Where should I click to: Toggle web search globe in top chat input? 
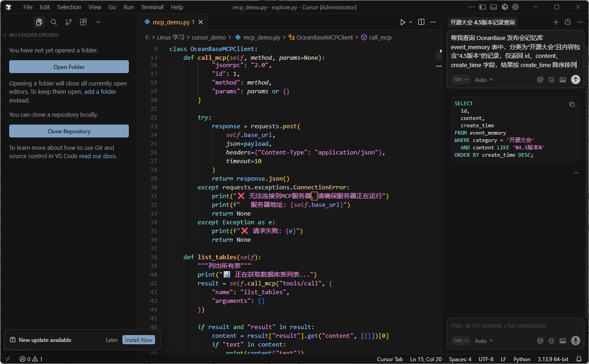[552, 80]
